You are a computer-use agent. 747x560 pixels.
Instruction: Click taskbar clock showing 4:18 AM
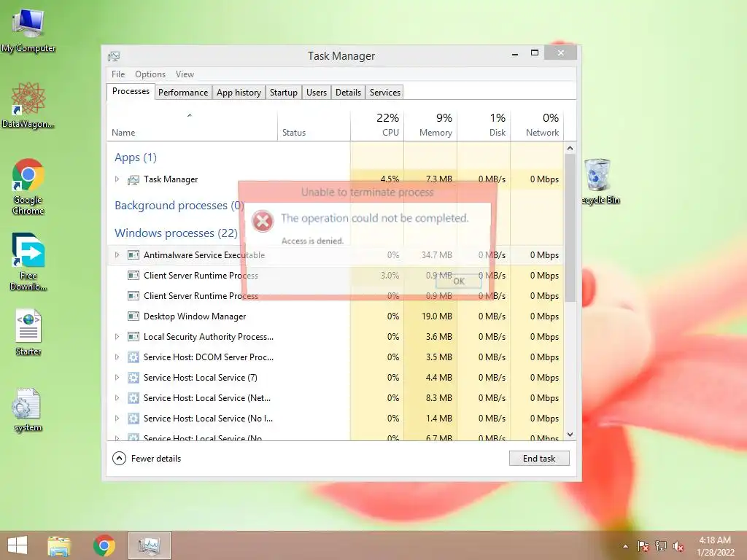715,546
